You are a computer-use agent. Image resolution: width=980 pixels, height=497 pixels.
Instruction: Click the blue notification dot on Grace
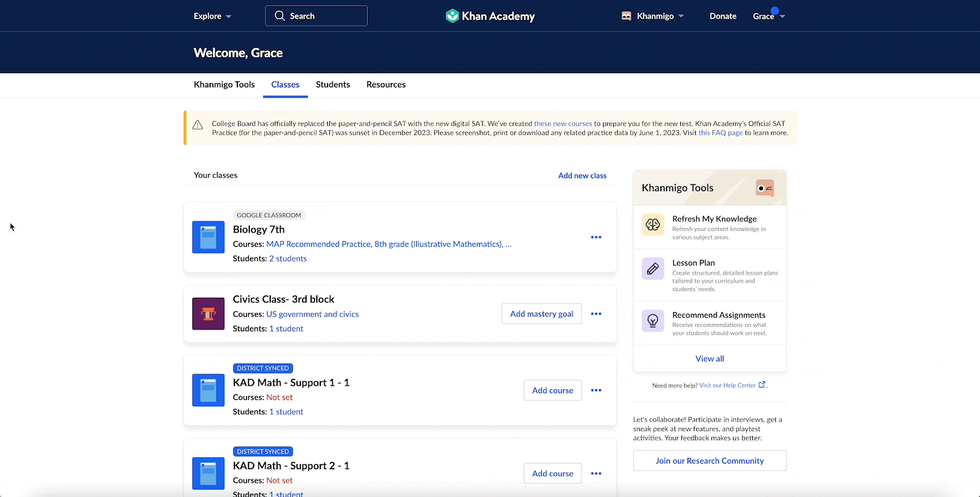(x=775, y=10)
